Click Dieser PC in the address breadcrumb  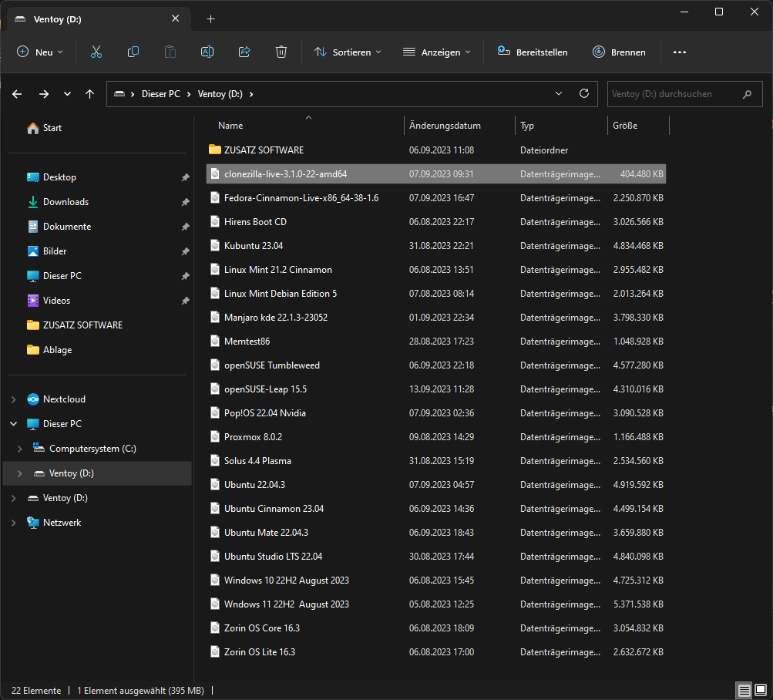pyautogui.click(x=161, y=94)
